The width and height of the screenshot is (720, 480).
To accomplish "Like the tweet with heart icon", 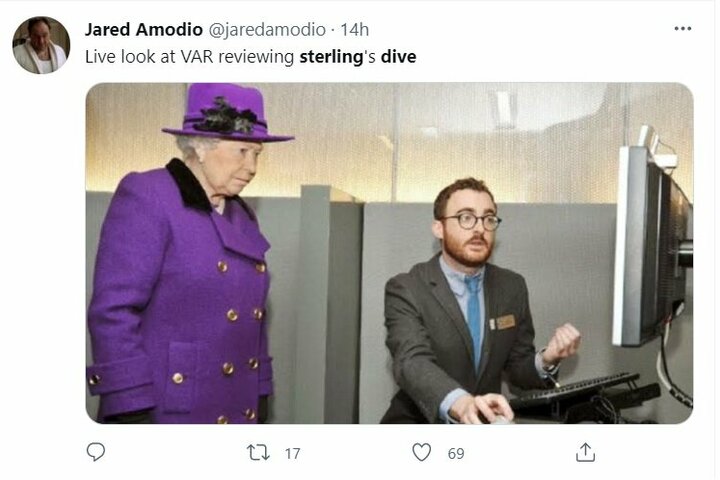I will [x=422, y=452].
